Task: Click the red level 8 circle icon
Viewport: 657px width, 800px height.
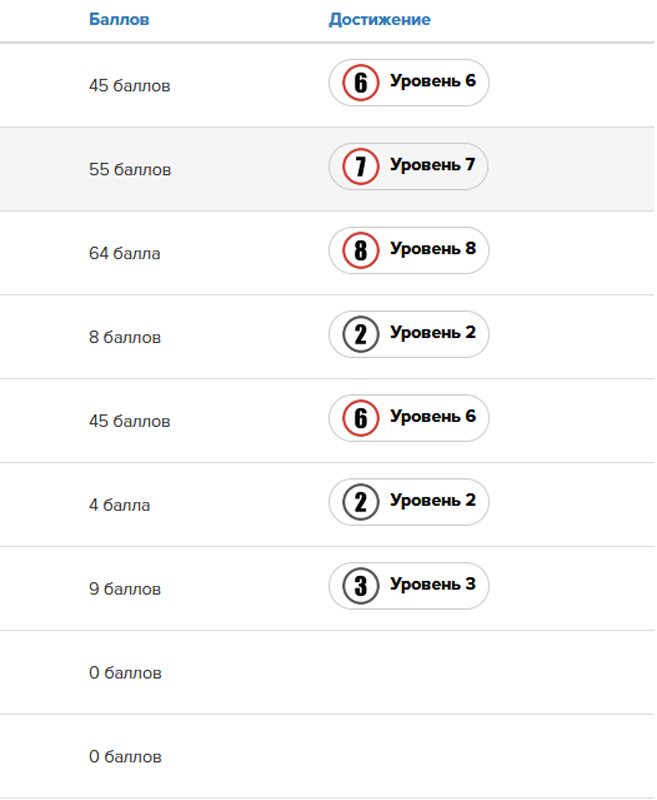Action: point(361,250)
